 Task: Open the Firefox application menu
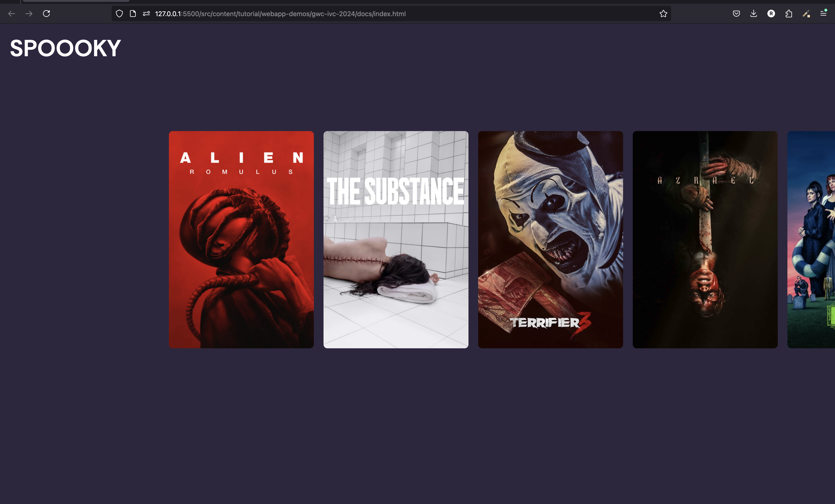click(823, 13)
